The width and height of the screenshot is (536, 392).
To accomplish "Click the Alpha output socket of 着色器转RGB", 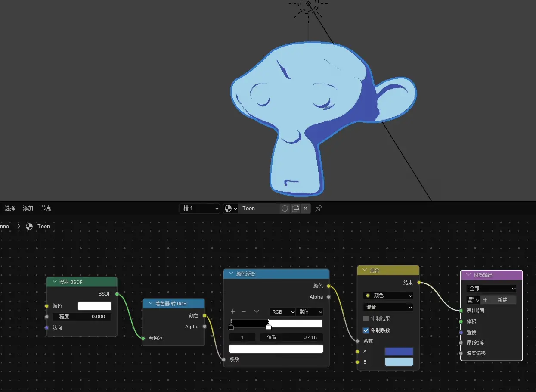I will 204,327.
